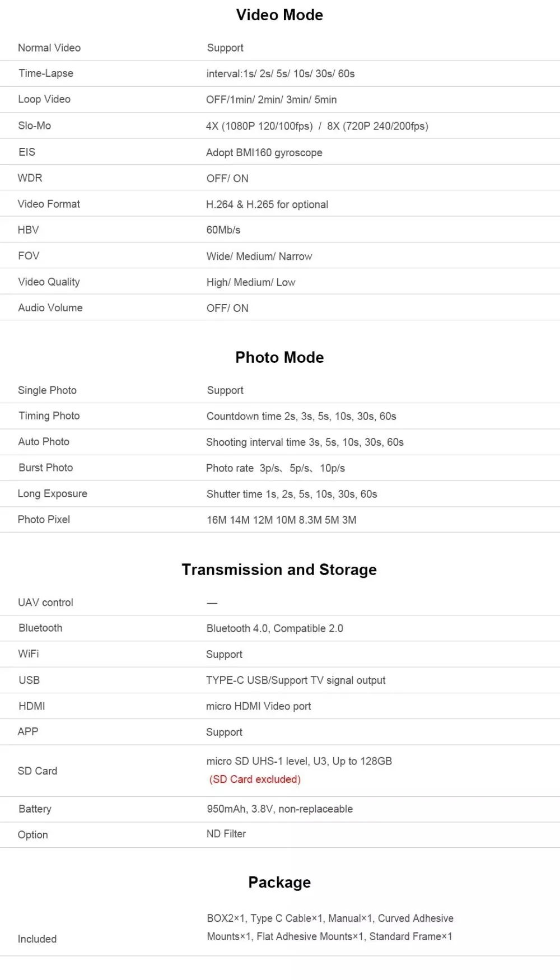Select the Timing Photo countdown text
This screenshot has width=560, height=980.
pyautogui.click(x=301, y=416)
